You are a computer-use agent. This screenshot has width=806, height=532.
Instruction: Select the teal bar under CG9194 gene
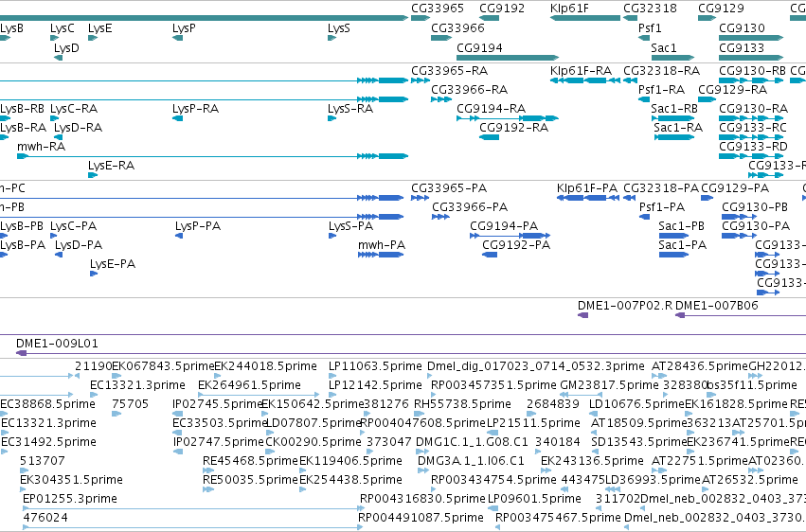coord(508,58)
